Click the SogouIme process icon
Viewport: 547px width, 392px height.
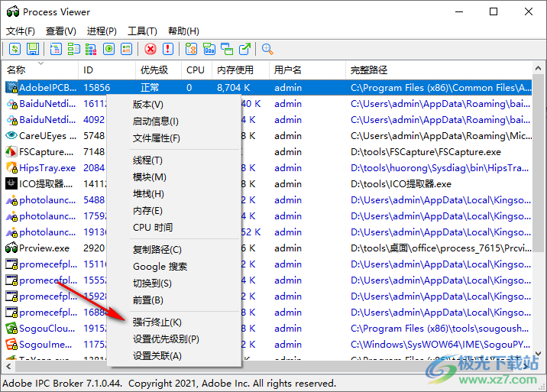click(x=11, y=344)
